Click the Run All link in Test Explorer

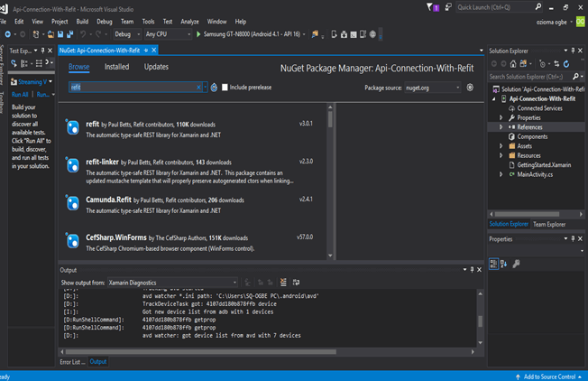pyautogui.click(x=20, y=95)
